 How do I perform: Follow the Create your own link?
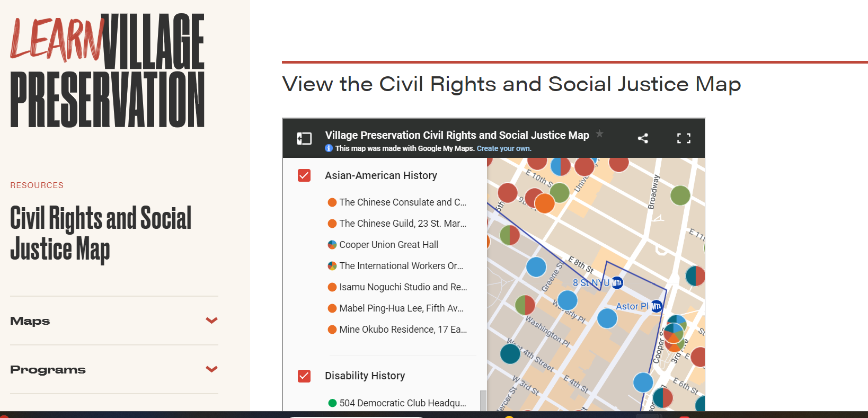coord(504,148)
